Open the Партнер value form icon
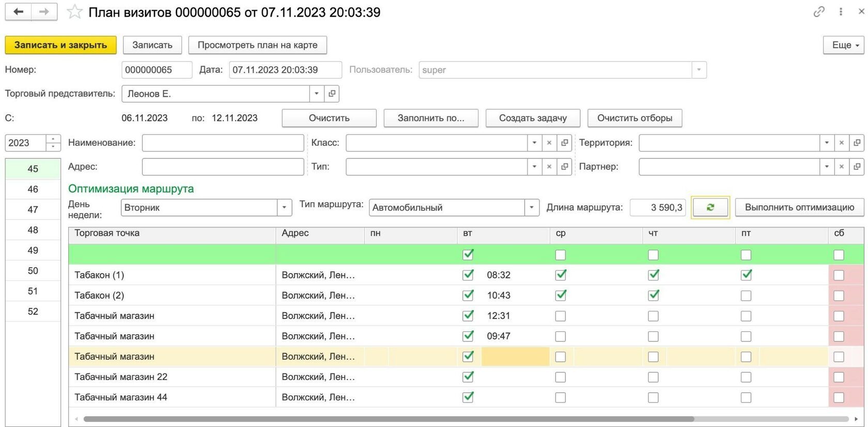Image resolution: width=868 pixels, height=427 pixels. (857, 166)
